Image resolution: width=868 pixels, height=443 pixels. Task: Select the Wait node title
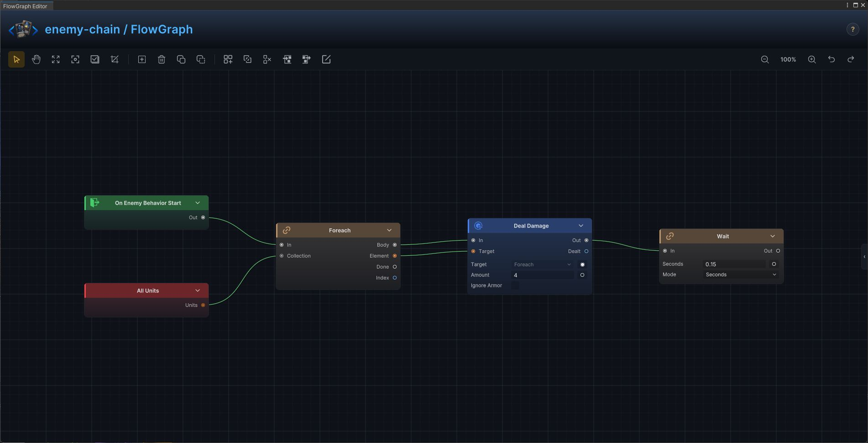tap(723, 236)
